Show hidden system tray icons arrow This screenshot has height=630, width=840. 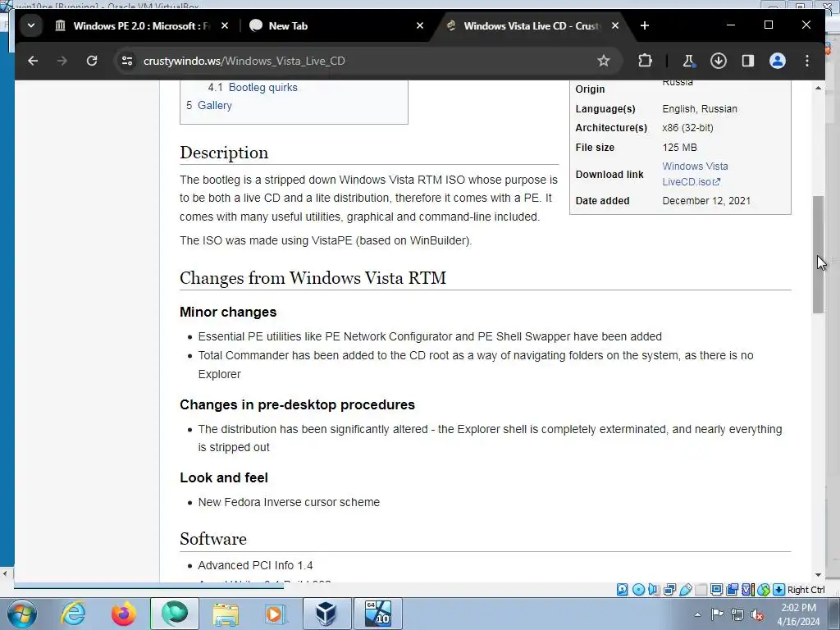(x=697, y=614)
